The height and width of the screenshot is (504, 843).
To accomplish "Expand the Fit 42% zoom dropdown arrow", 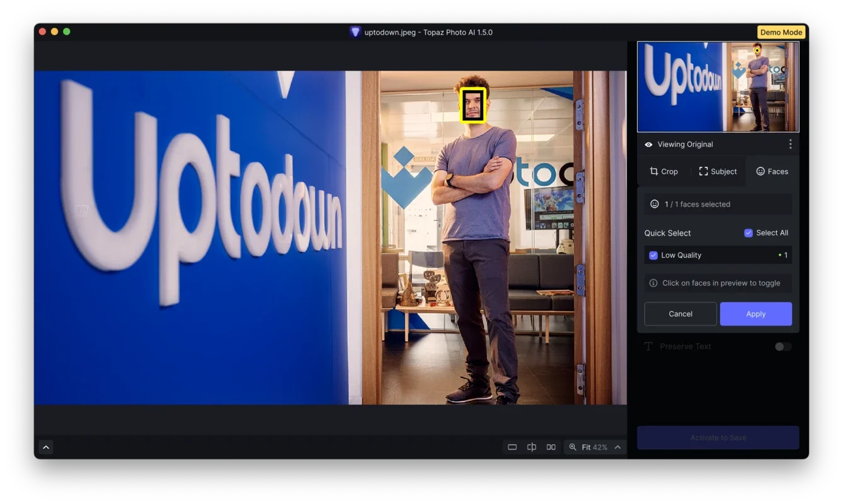I will coord(617,447).
